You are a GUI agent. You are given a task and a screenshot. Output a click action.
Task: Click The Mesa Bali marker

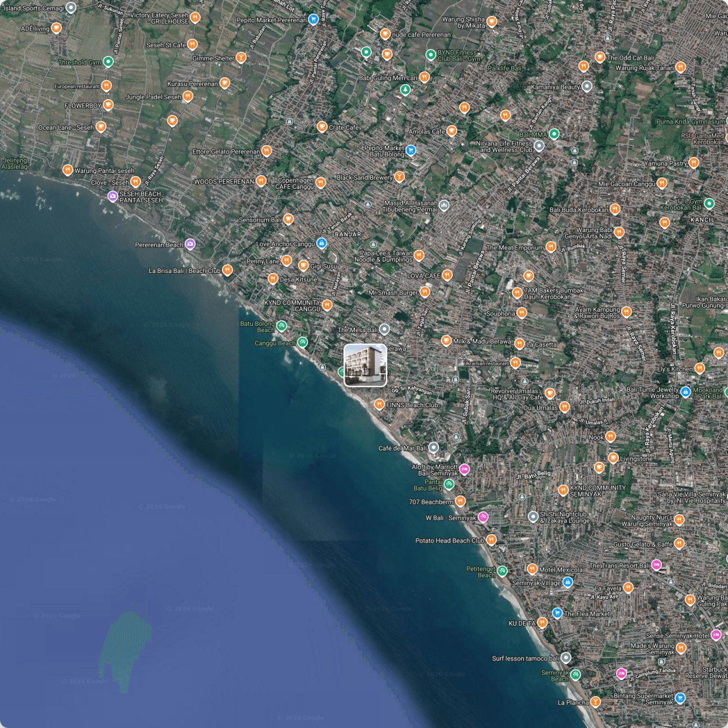click(x=384, y=329)
